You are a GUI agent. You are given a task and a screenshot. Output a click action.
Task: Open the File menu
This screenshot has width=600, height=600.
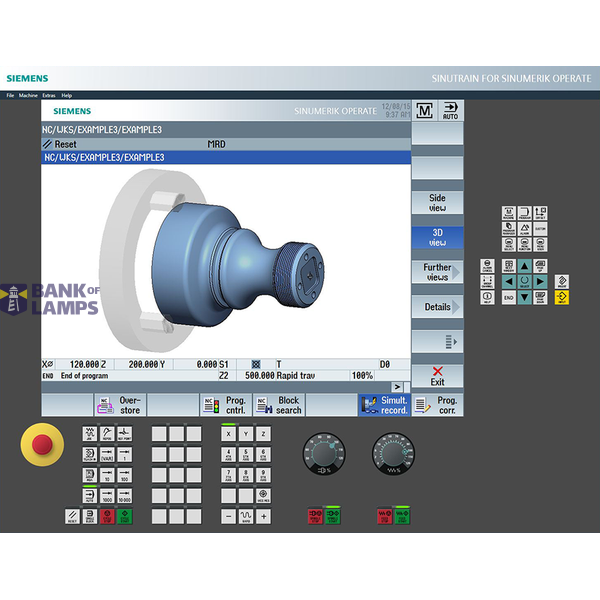tap(10, 95)
